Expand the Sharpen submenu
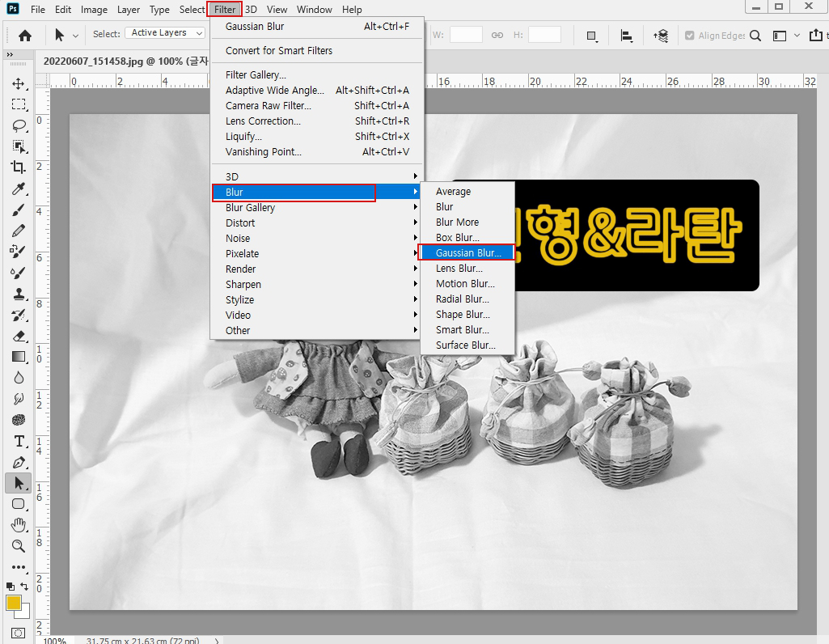The image size is (829, 644). pos(317,284)
